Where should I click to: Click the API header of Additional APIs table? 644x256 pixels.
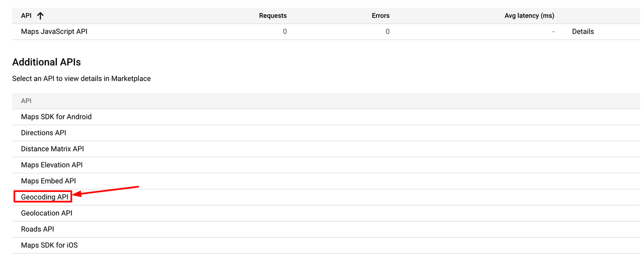[26, 101]
